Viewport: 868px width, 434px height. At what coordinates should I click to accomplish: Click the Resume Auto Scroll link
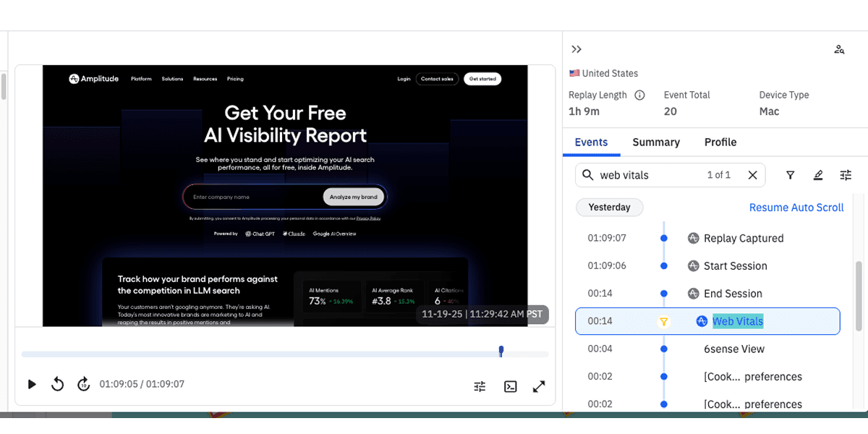pyautogui.click(x=796, y=207)
